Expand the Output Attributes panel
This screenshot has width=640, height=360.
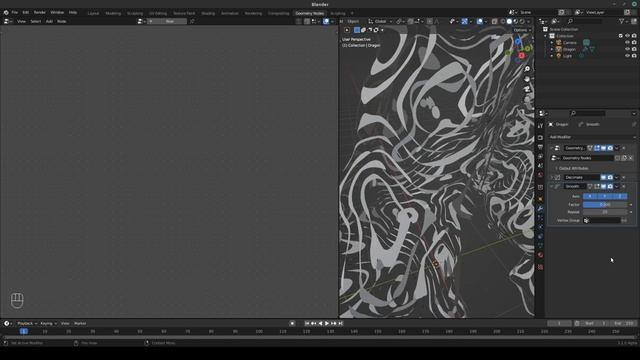[556, 169]
